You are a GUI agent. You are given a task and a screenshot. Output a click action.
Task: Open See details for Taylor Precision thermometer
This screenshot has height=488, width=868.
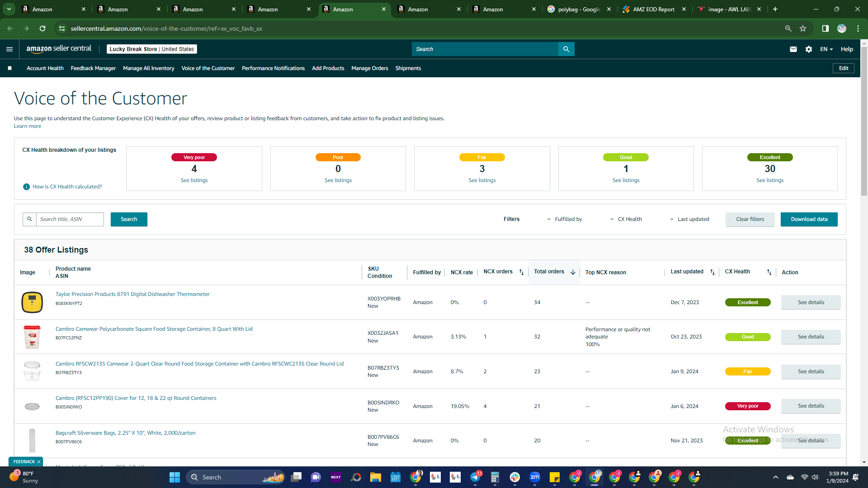[811, 302]
